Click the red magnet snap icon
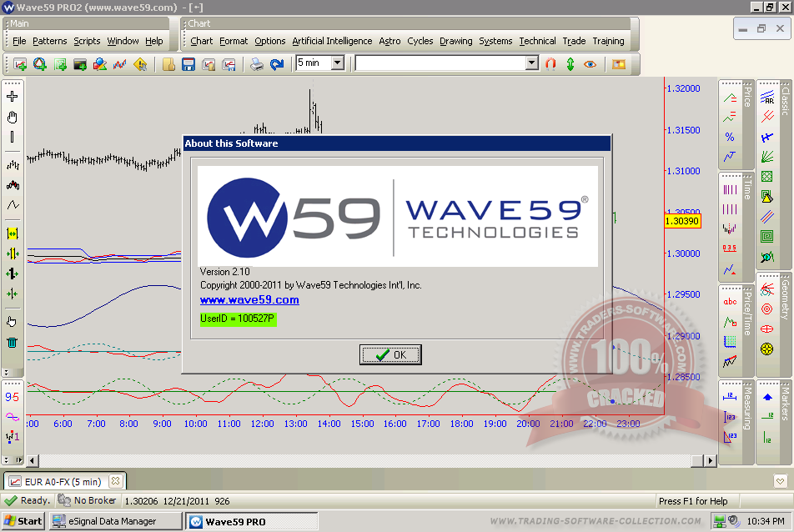Viewport: 794px width, 532px height. click(550, 63)
